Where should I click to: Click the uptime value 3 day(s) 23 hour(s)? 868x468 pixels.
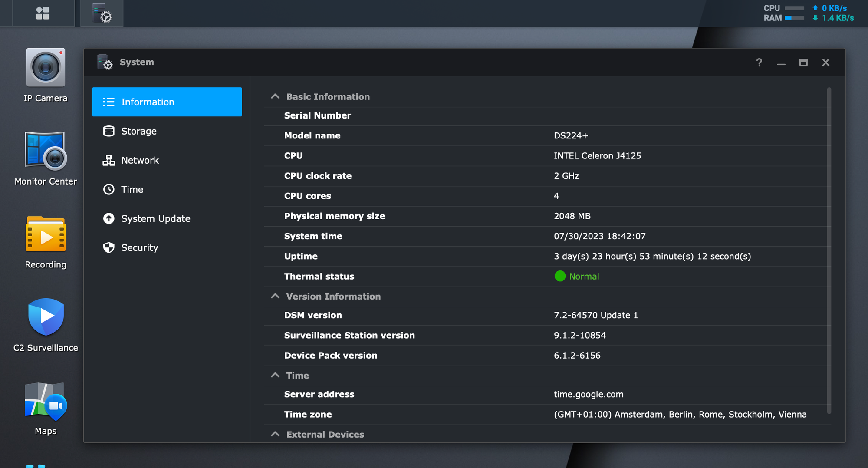(652, 256)
